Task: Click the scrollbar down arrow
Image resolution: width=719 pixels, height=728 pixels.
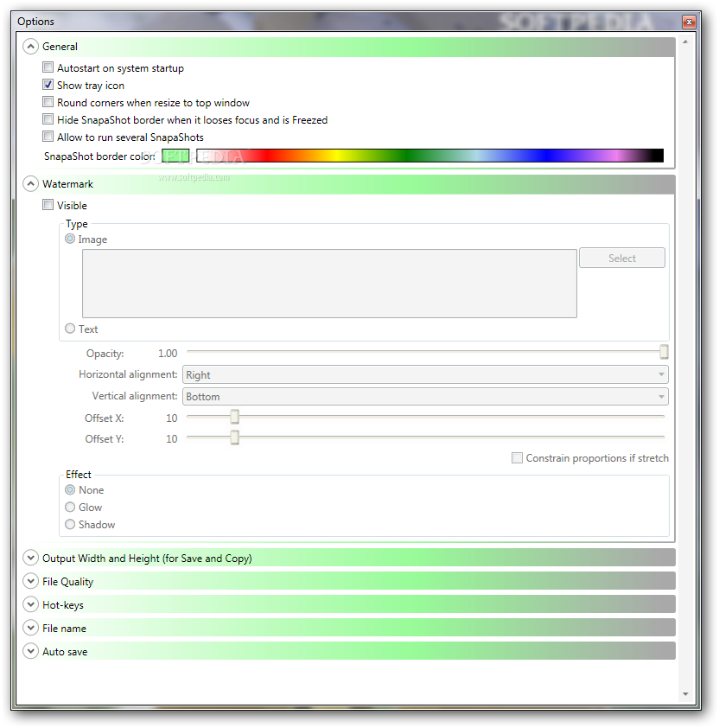Action: [685, 694]
